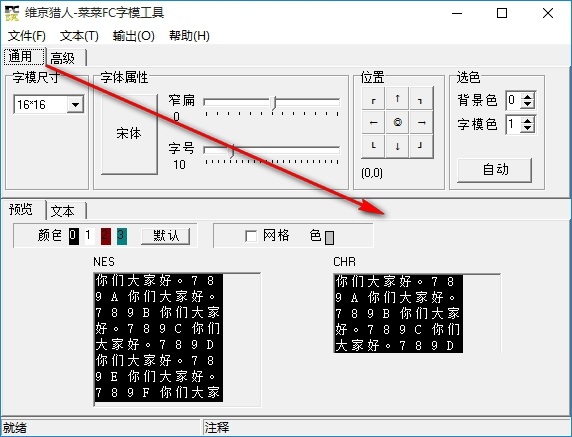Viewport: 572px width, 437px height.
Task: Open the 文件(F) menu
Action: (x=27, y=36)
